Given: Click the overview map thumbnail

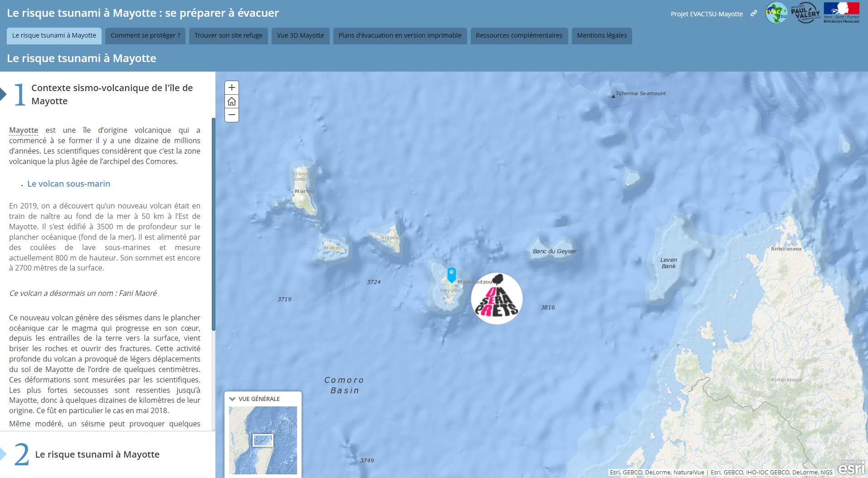Looking at the screenshot, I should click(263, 440).
